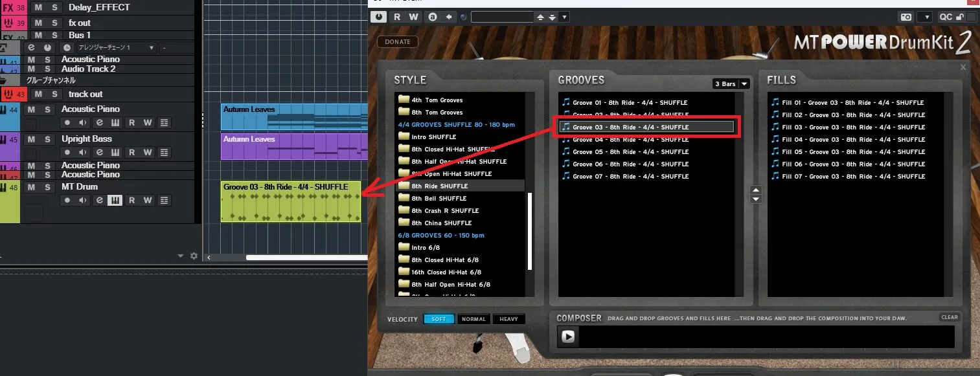Mute the Upright Bass track

(32, 139)
